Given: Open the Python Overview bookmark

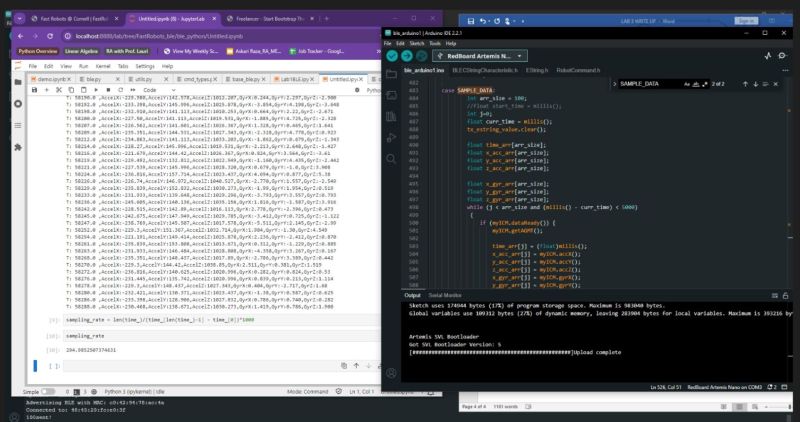Looking at the screenshot, I should 38,51.
